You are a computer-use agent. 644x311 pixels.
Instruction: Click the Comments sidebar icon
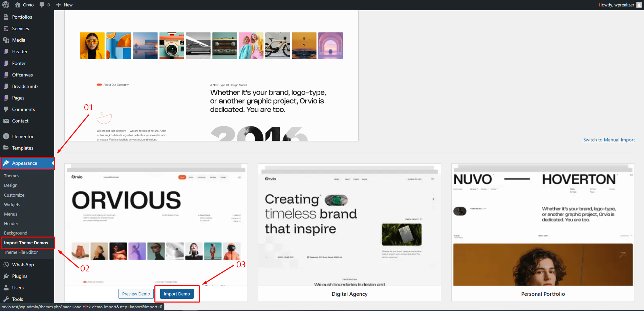pos(6,109)
